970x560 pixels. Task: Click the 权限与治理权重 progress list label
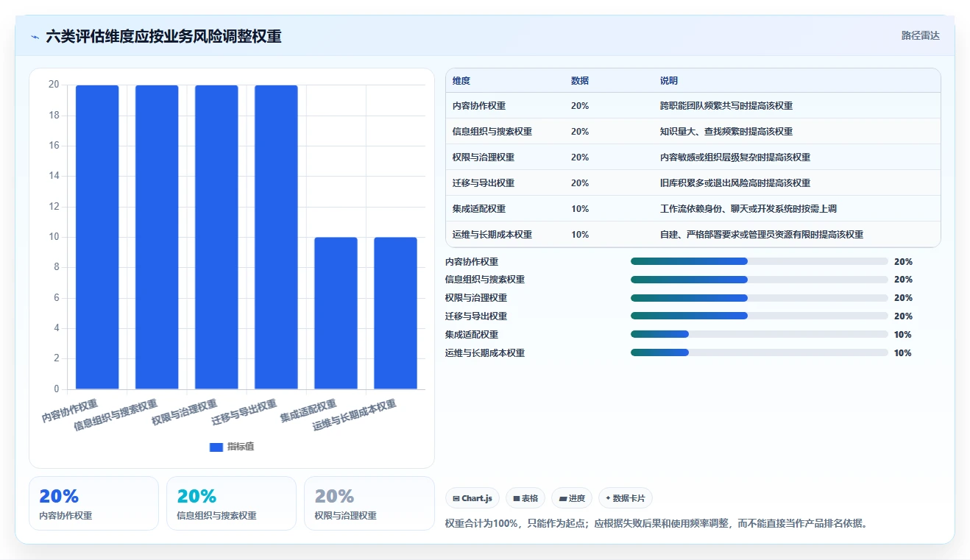[x=476, y=298]
